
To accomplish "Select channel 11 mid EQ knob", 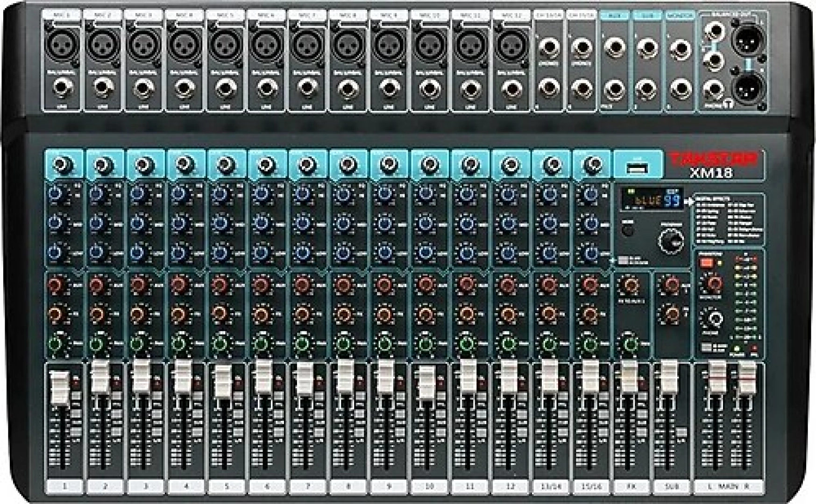I will (466, 223).
